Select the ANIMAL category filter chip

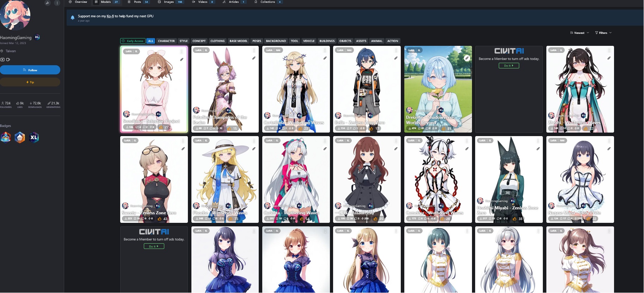click(x=376, y=41)
